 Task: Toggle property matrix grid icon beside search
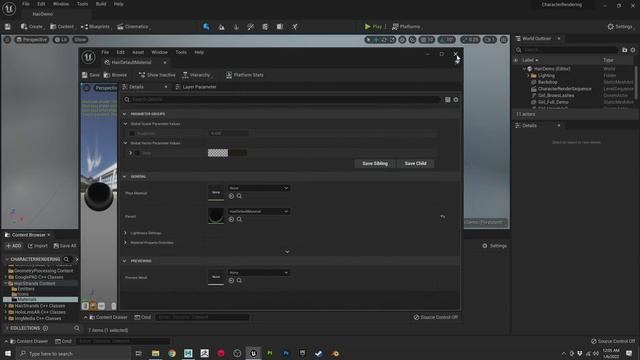448,100
